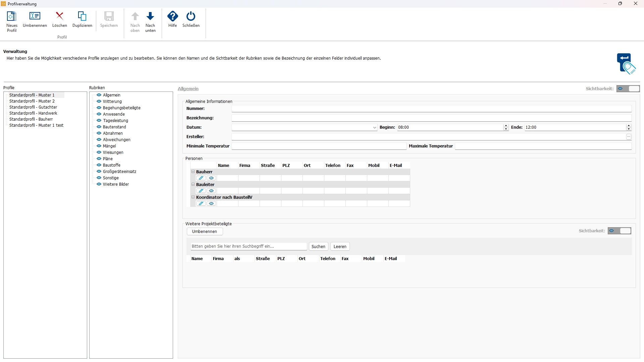Duplicate the profile via Duplizieren icon
The width and height of the screenshot is (644, 362).
point(82,16)
